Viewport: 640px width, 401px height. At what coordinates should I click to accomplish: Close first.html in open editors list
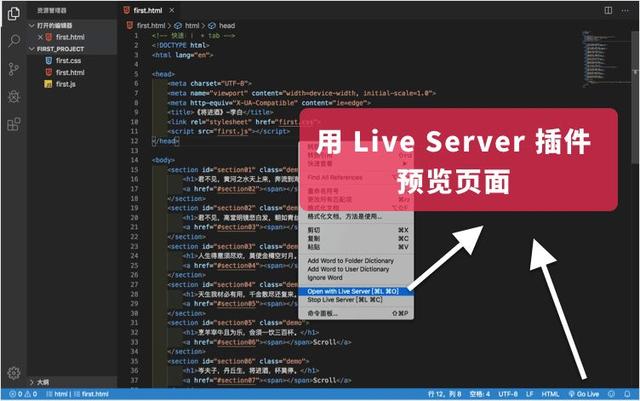pyautogui.click(x=40, y=37)
